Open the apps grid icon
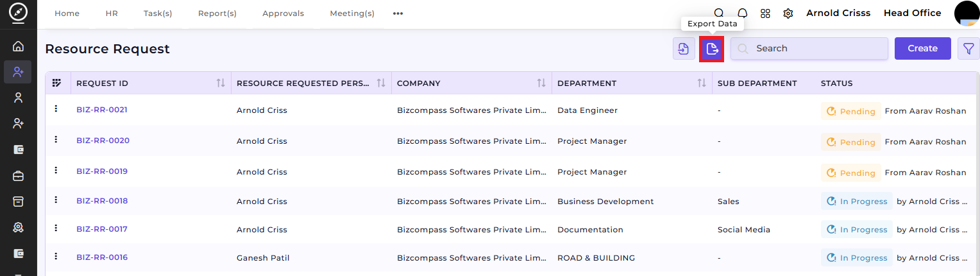The width and height of the screenshot is (980, 276). [765, 13]
